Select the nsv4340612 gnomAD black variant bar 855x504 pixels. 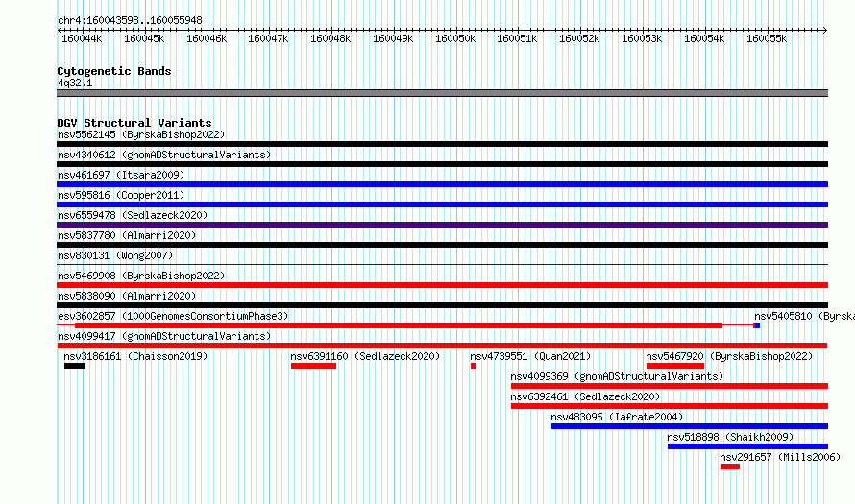point(442,164)
